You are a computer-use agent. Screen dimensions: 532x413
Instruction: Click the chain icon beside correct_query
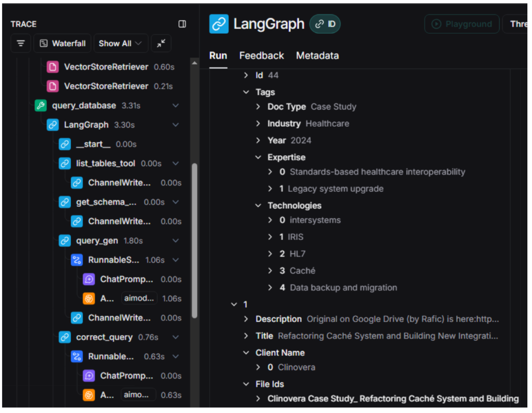[64, 337]
